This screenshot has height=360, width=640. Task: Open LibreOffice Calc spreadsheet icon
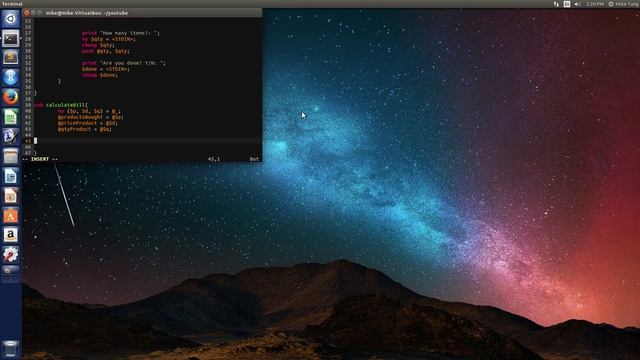click(x=11, y=117)
